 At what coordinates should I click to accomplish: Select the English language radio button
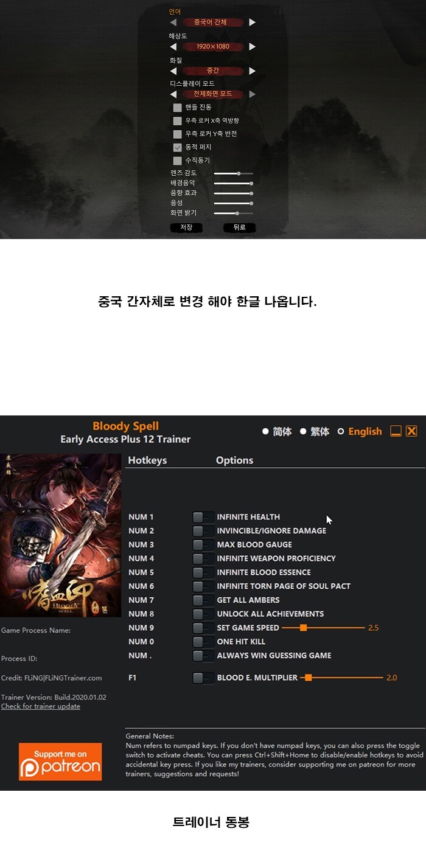[341, 432]
